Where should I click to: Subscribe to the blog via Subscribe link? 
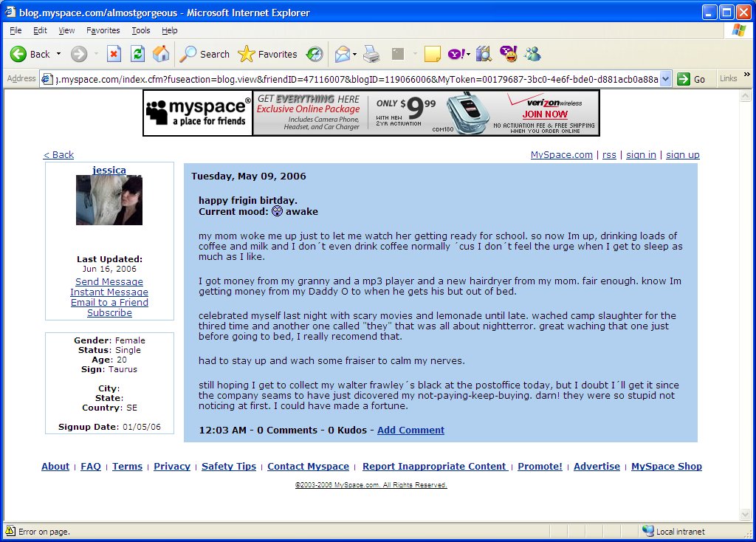pos(109,313)
